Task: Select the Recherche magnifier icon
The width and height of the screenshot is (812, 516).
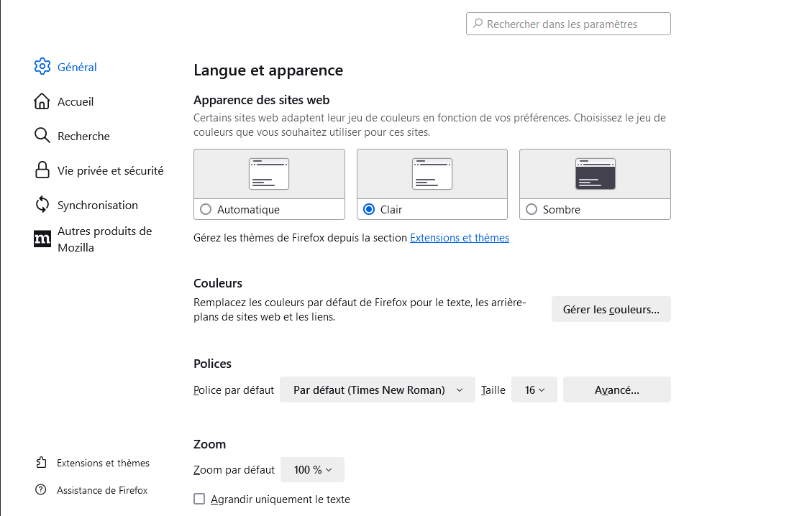Action: 42,136
